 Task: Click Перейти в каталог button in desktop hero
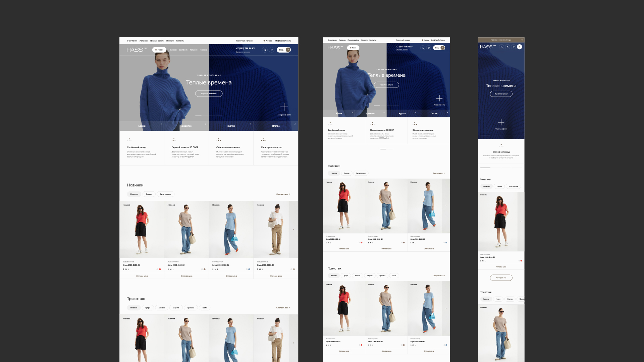[209, 94]
